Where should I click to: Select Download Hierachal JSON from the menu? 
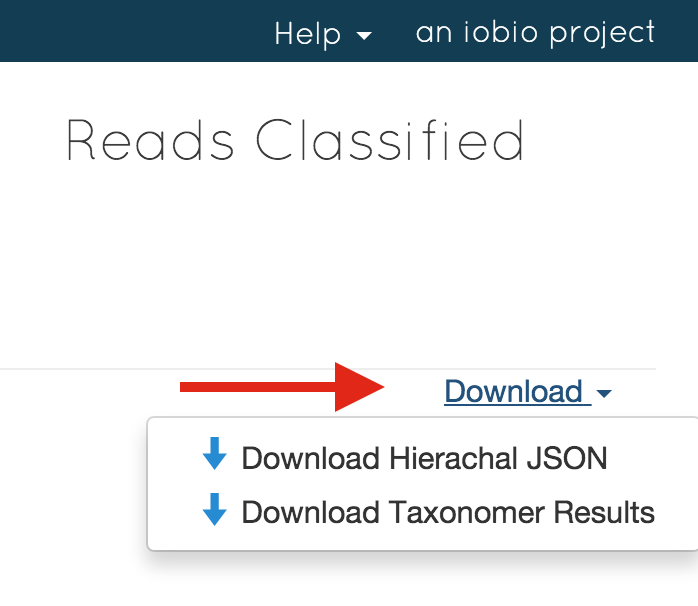(x=405, y=458)
